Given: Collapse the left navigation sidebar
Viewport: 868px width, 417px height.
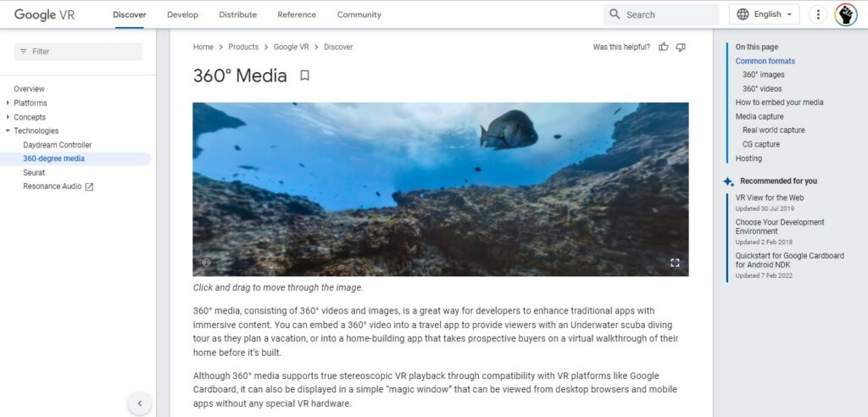Looking at the screenshot, I should click(x=140, y=403).
